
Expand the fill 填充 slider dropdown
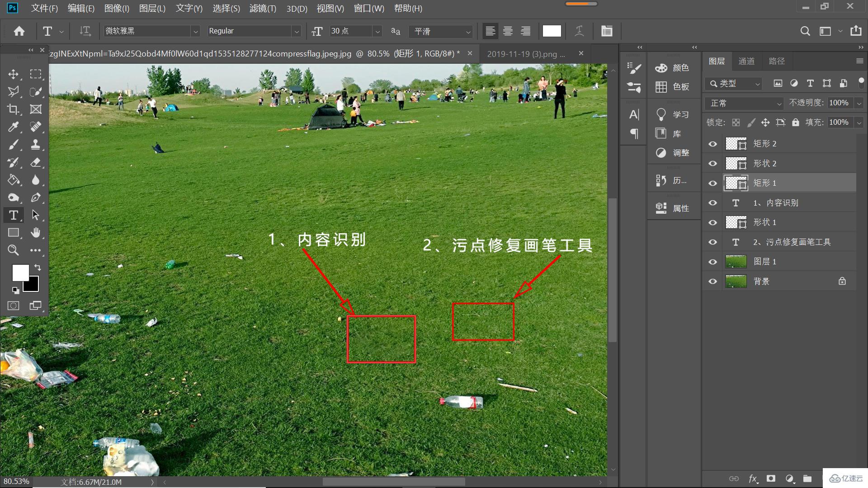click(859, 122)
